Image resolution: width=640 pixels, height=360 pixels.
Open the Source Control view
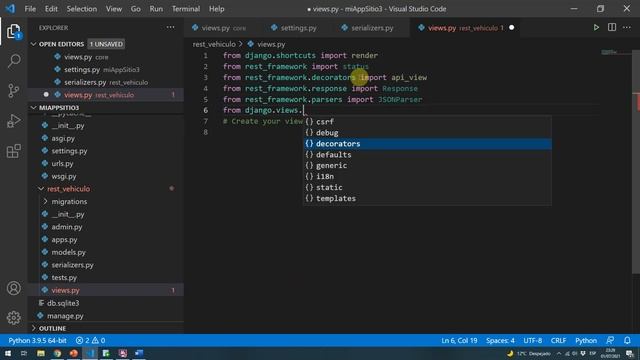[x=13, y=90]
